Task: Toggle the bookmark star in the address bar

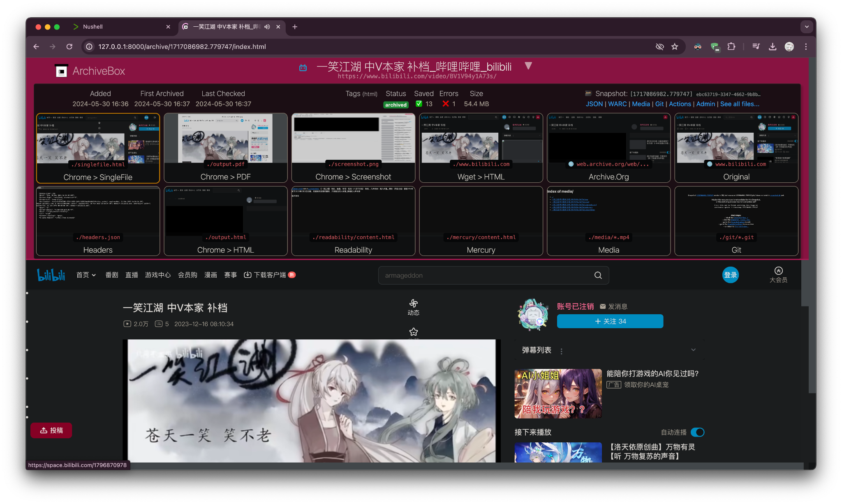Action: pos(675,46)
